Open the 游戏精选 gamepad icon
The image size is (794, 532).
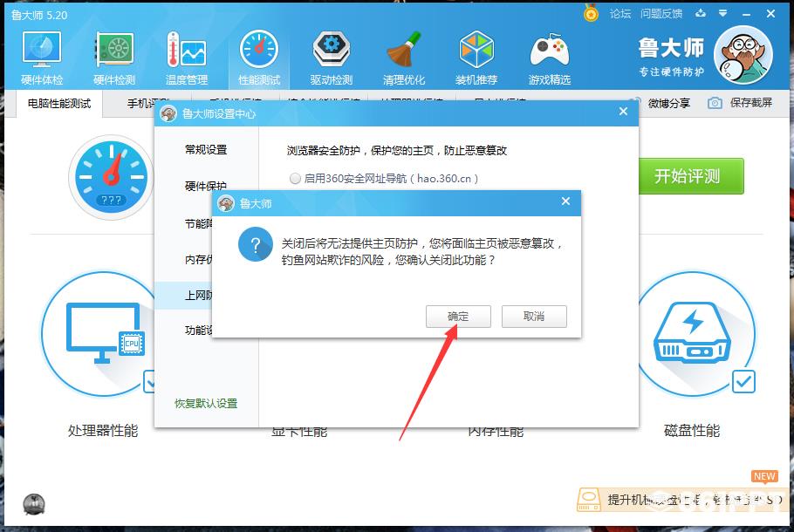pos(550,58)
